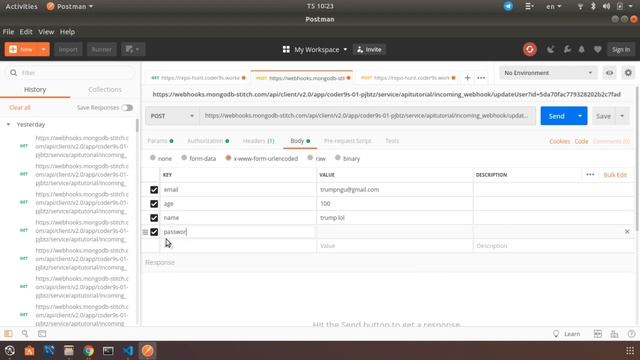Switch to the Authorization tab

click(208, 141)
